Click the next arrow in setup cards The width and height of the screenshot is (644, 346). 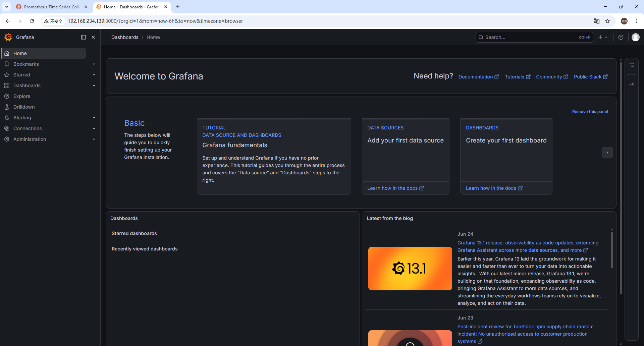607,153
